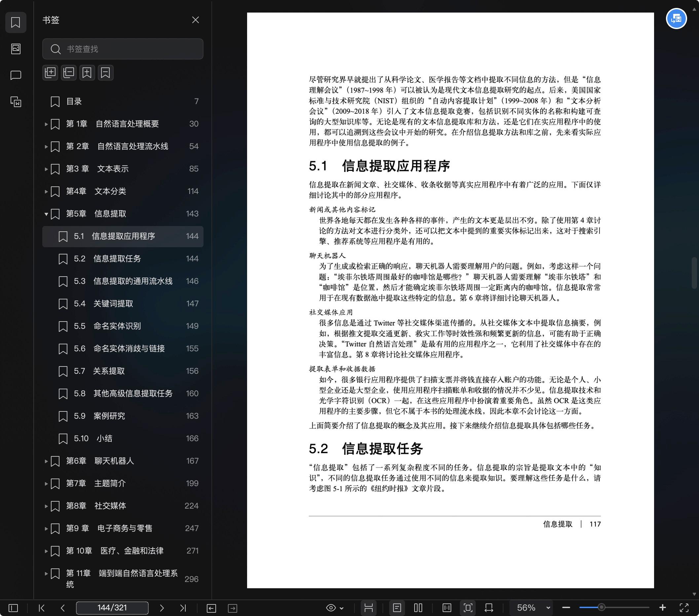
Task: Toggle the sidebar panel icon in status bar
Action: (13, 608)
